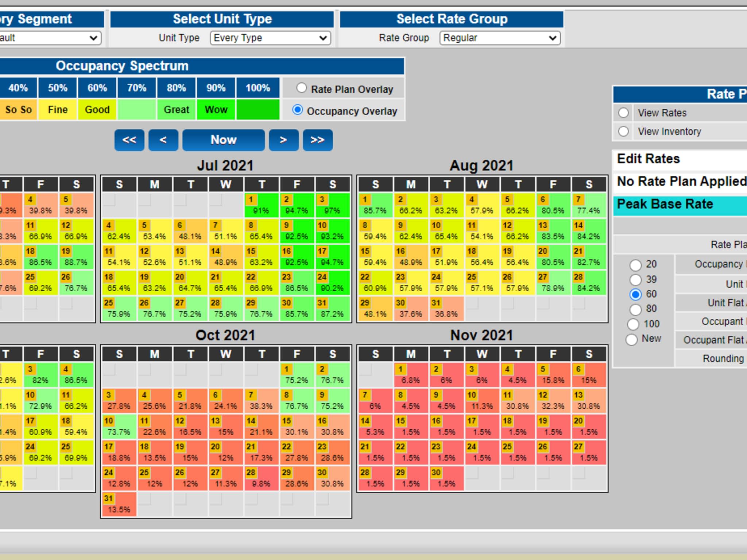Expand the Rate Group Regular dropdown

[x=500, y=38]
